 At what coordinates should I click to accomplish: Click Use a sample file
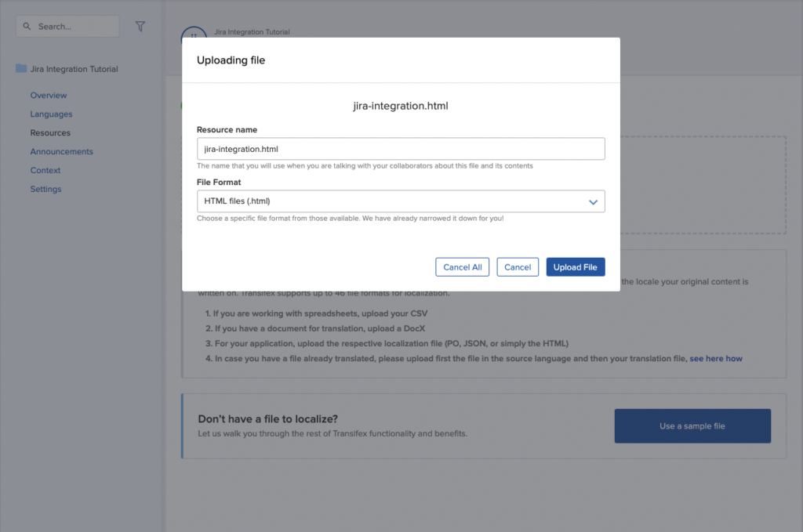[692, 425]
